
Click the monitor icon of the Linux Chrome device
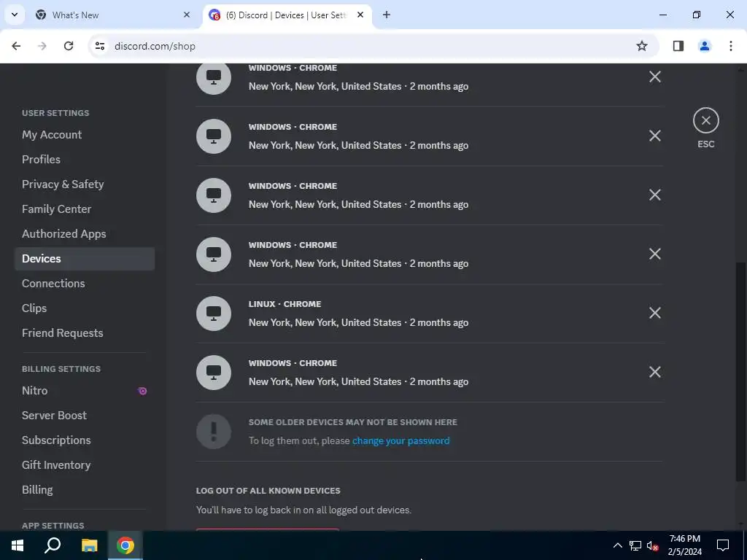tap(214, 314)
